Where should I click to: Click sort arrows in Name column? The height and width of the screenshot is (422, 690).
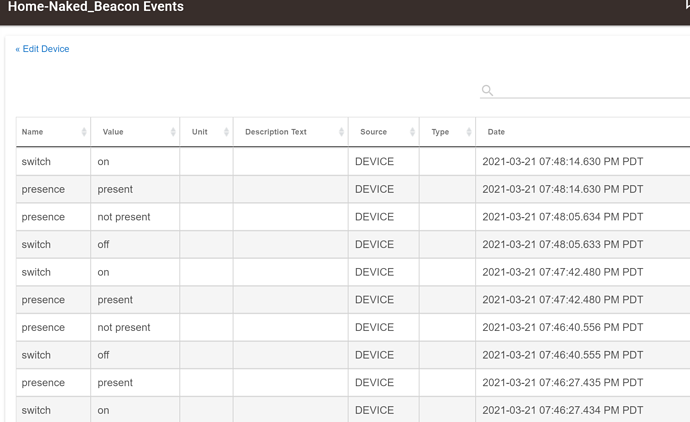[83, 132]
